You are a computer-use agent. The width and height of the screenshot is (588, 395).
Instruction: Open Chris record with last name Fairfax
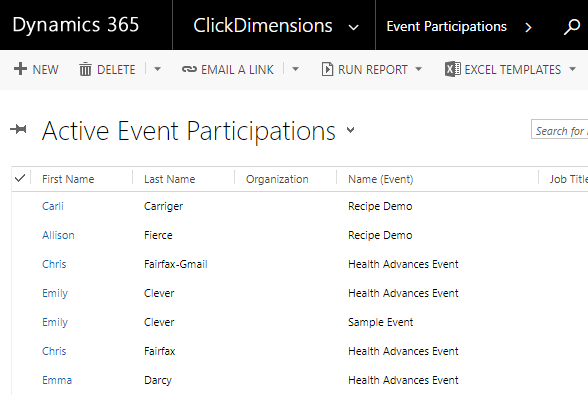(54, 351)
